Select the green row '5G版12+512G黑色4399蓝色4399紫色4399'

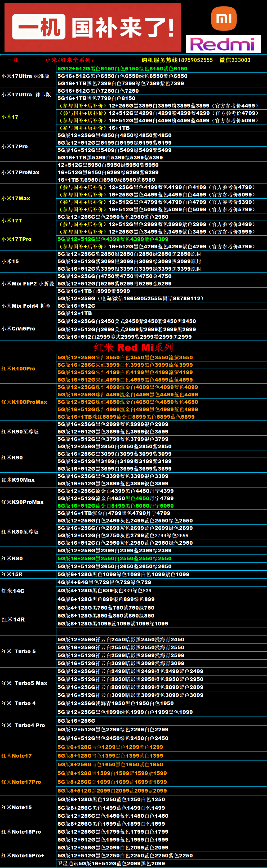tap(162, 239)
